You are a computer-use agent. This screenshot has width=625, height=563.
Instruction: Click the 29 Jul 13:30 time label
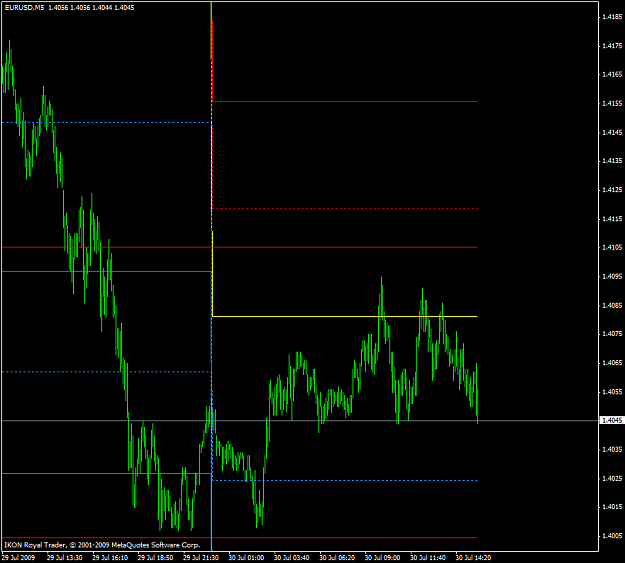pyautogui.click(x=65, y=557)
